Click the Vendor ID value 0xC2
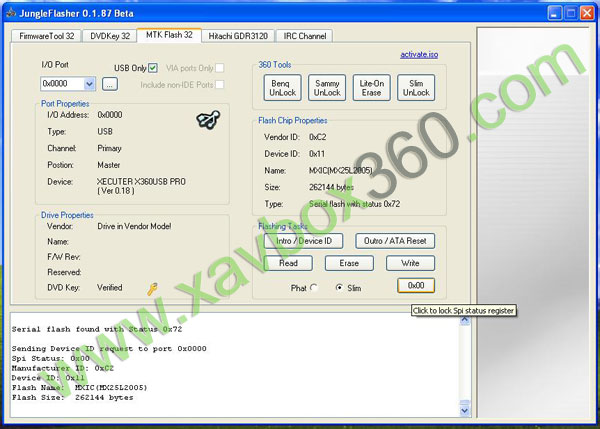 317,137
